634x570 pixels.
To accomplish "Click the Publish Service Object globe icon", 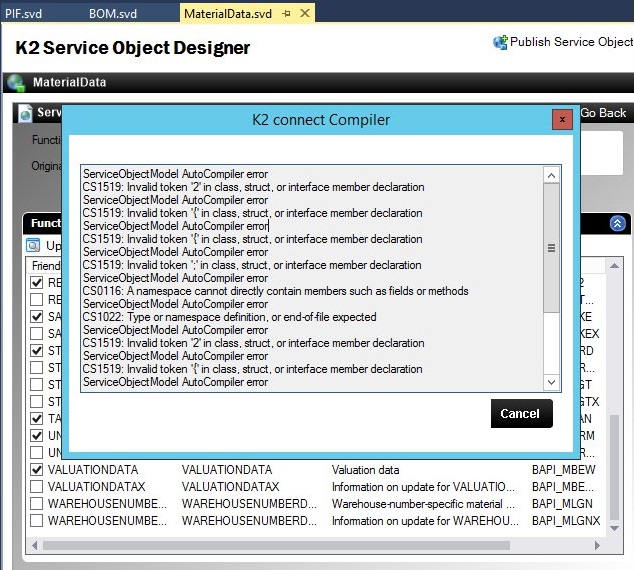I will pos(500,42).
